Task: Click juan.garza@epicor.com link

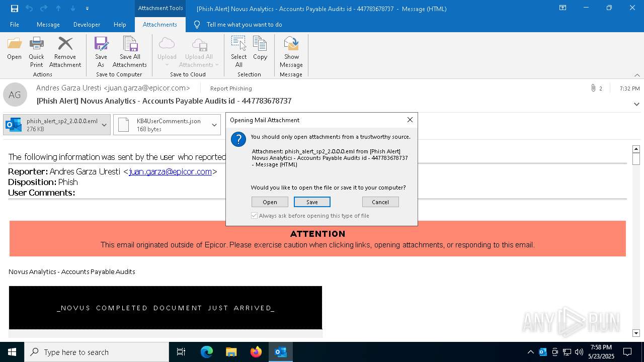Action: pyautogui.click(x=170, y=171)
